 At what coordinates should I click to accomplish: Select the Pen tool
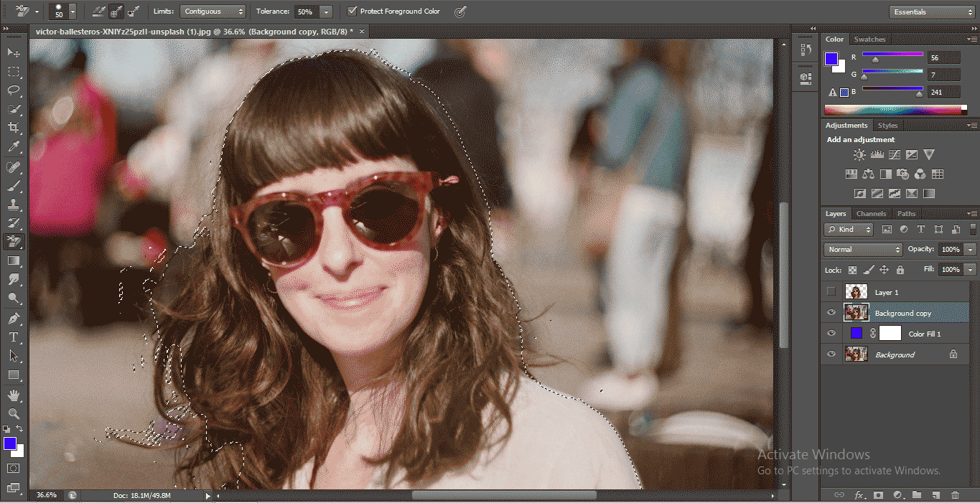14,318
